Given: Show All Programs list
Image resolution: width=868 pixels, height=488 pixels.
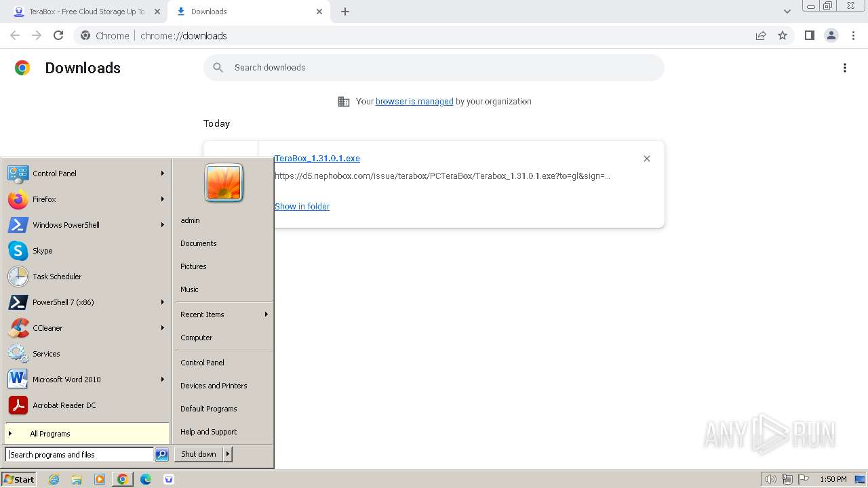Looking at the screenshot, I should point(87,434).
